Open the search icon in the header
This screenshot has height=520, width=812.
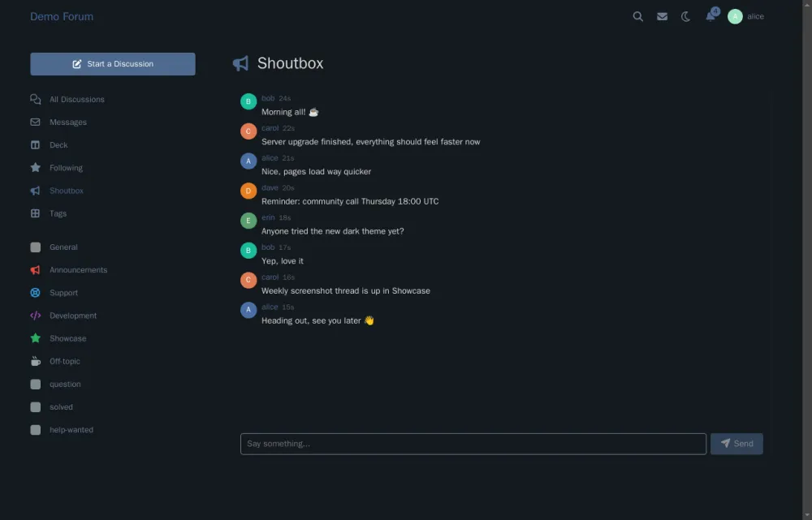637,16
